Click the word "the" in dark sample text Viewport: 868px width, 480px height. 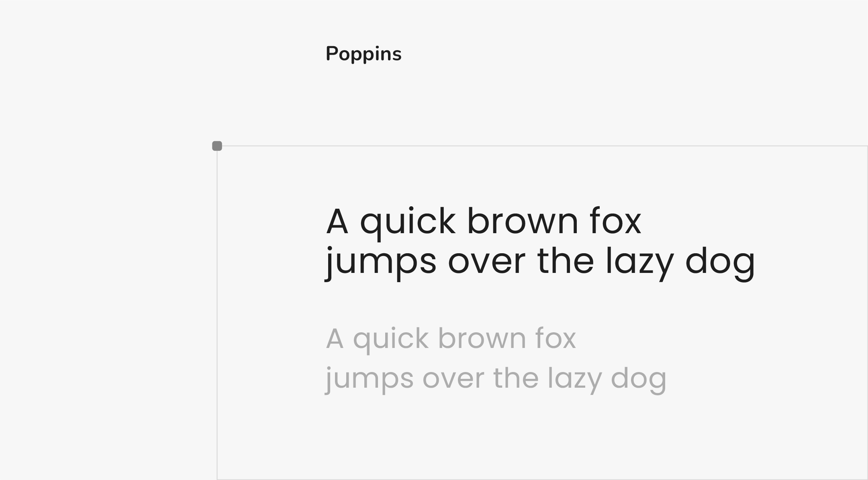565,261
